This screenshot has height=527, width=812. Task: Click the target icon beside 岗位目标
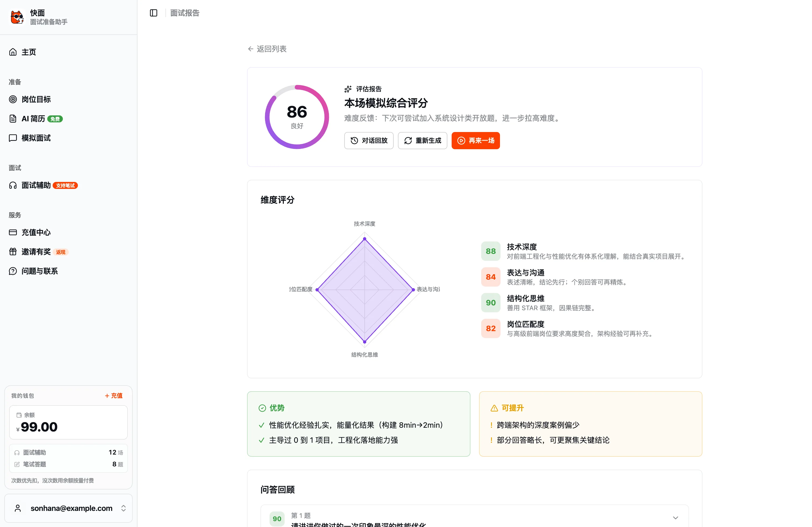tap(13, 99)
